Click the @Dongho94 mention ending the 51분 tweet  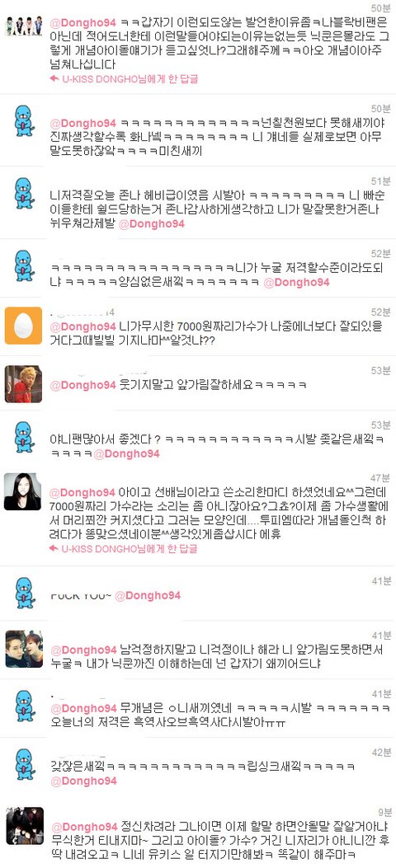[x=151, y=223]
